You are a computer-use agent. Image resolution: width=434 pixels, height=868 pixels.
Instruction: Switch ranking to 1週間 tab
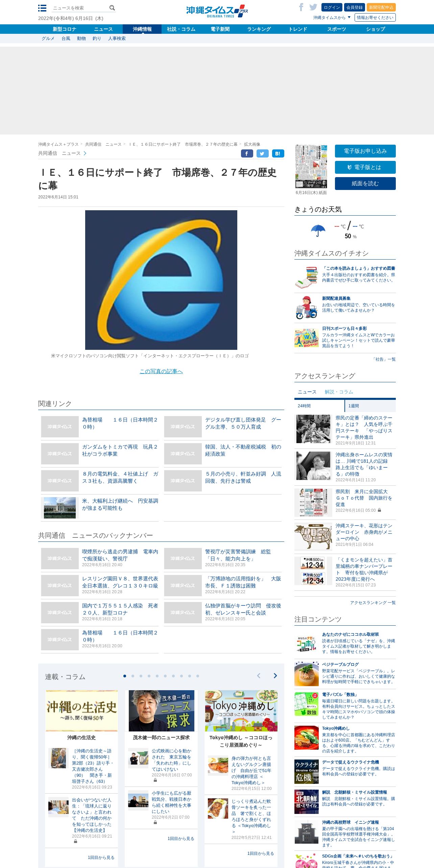(370, 406)
